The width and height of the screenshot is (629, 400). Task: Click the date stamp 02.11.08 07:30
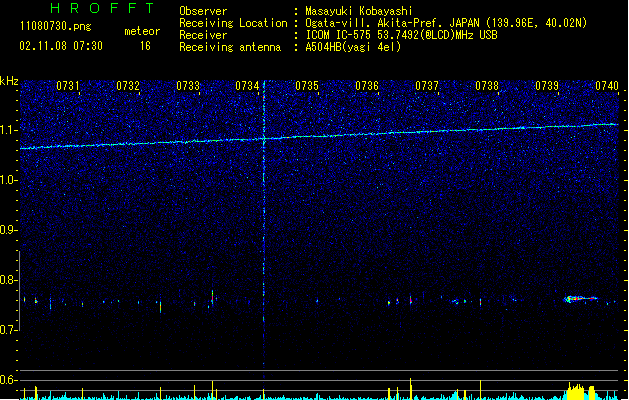click(x=61, y=46)
